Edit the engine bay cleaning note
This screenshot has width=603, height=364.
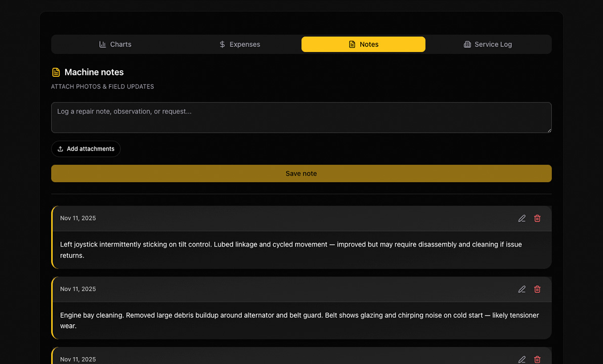click(x=522, y=289)
